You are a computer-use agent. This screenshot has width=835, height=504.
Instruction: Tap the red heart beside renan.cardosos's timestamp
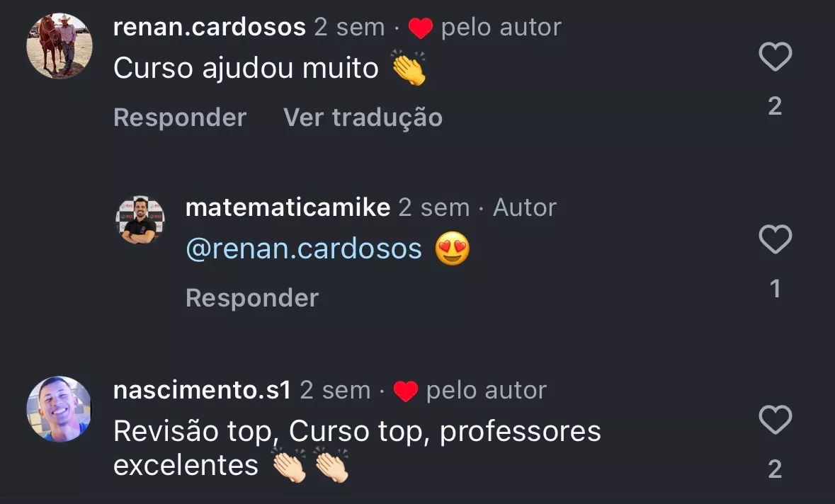420,28
